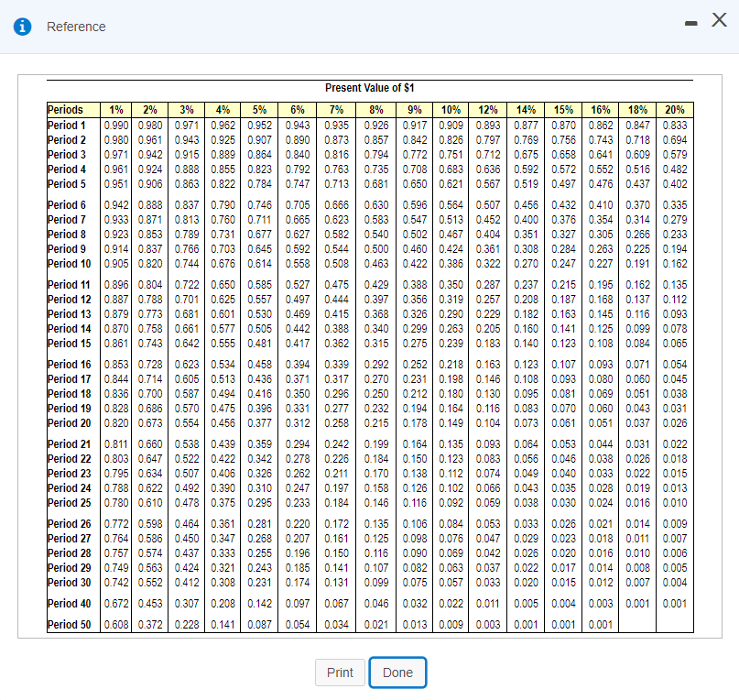Click value 0.896 for Period 11 at 1%
Image resolution: width=739 pixels, height=700 pixels.
[116, 285]
